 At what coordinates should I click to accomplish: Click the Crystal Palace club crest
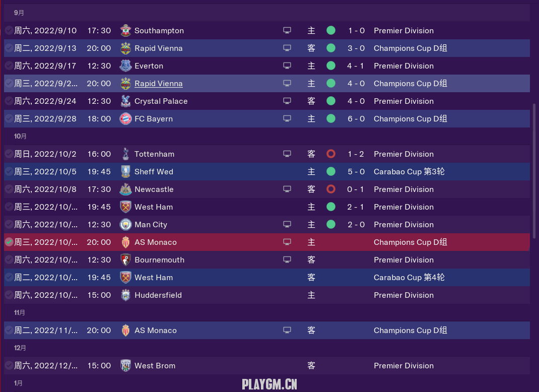125,101
